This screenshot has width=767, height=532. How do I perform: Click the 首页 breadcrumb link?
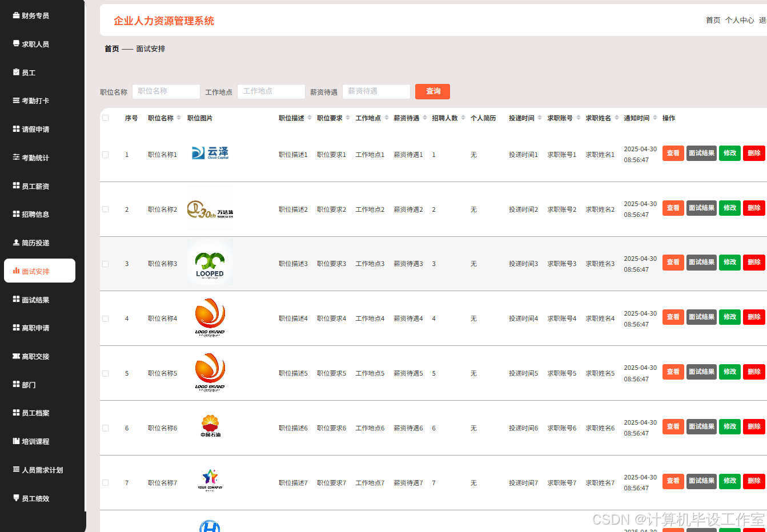pyautogui.click(x=112, y=49)
